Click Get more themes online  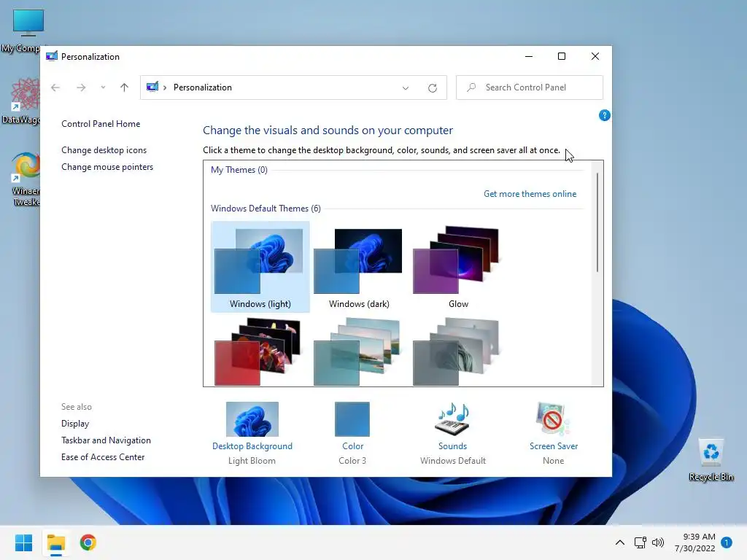tap(530, 194)
